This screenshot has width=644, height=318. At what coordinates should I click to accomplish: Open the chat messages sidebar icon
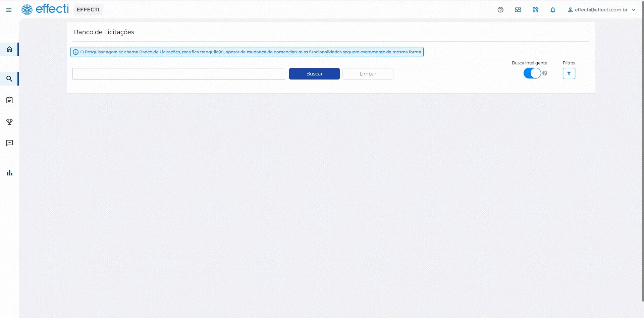click(x=9, y=143)
